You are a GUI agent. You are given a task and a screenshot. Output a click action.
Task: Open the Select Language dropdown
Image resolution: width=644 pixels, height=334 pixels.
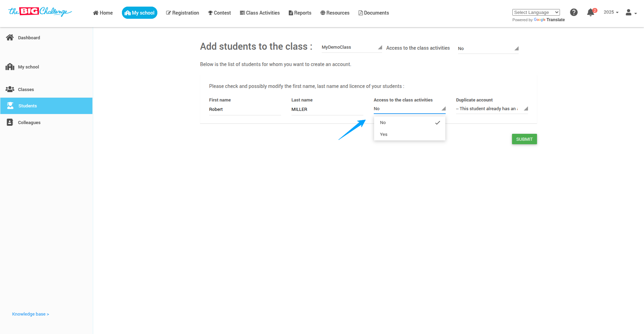[536, 12]
